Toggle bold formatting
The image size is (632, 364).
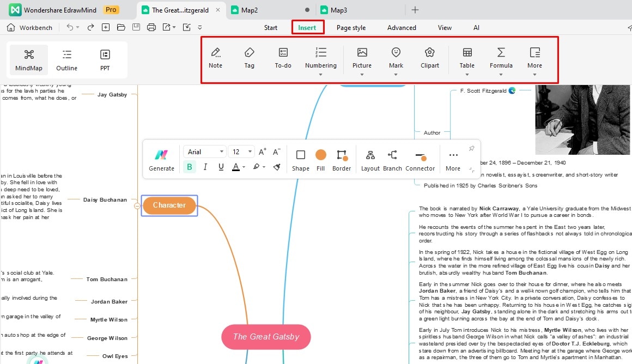tap(190, 167)
